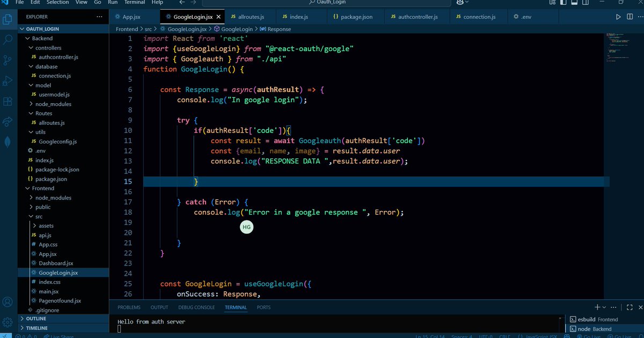Open the Copilot chat icon
Image resolution: width=644 pixels, height=338 pixels.
(x=460, y=2)
